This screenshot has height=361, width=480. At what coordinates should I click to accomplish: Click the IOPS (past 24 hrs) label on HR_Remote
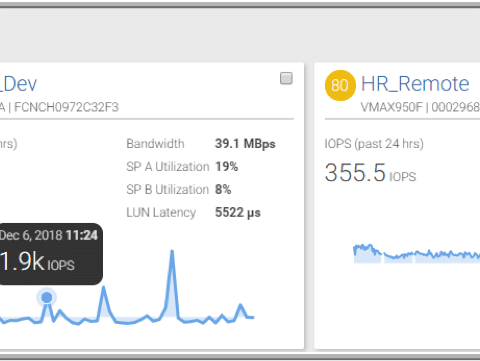coord(374,144)
